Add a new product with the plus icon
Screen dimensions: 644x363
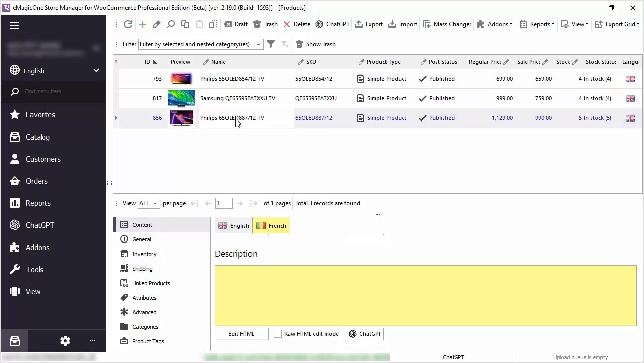(x=143, y=24)
